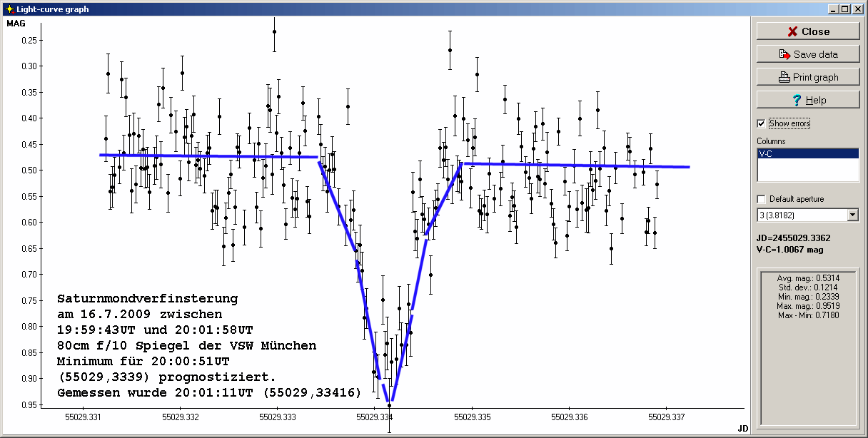Click the printer icon for Print graph

click(x=784, y=77)
